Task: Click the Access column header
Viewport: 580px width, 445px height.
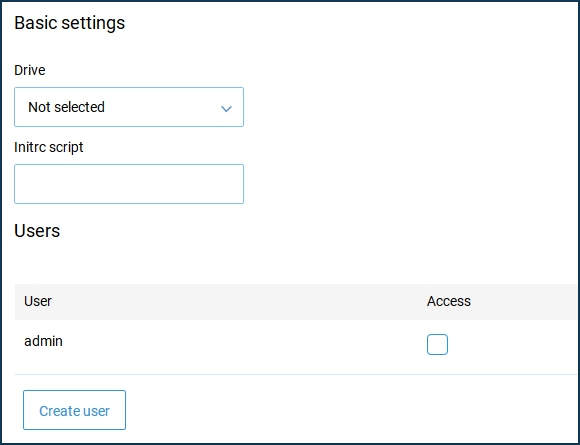Action: (x=449, y=301)
